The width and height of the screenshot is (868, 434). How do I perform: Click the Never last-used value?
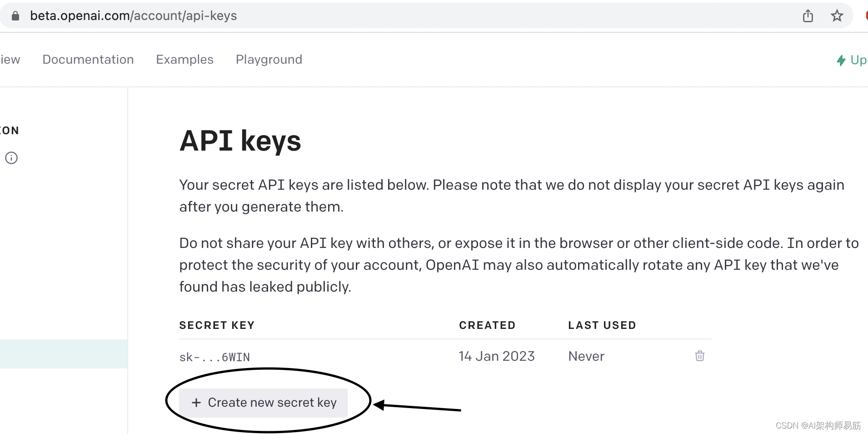click(586, 356)
